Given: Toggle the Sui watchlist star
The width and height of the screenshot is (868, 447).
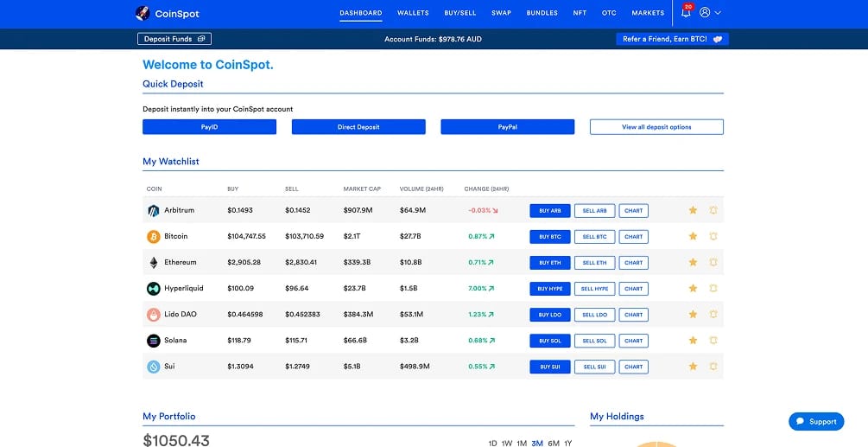Looking at the screenshot, I should [x=693, y=366].
